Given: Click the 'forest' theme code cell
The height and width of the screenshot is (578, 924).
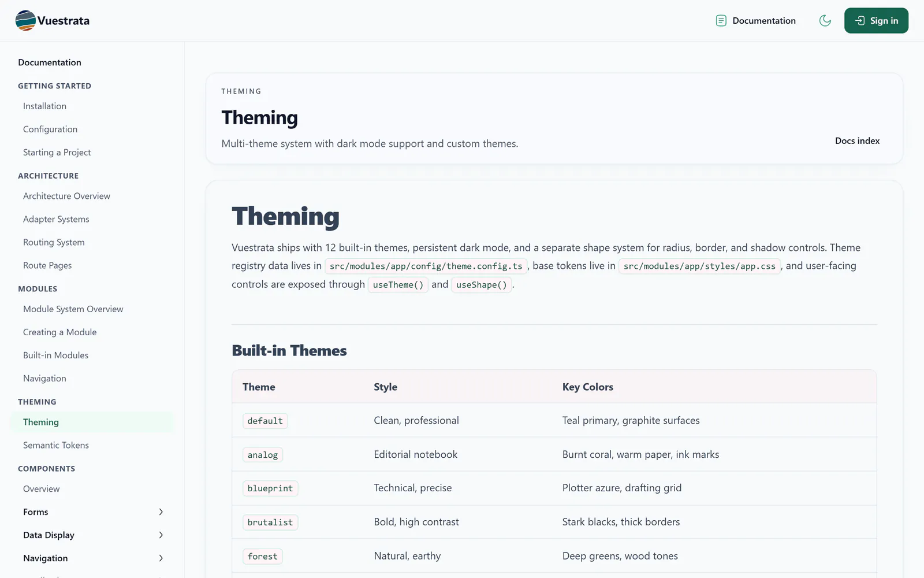Looking at the screenshot, I should [263, 557].
